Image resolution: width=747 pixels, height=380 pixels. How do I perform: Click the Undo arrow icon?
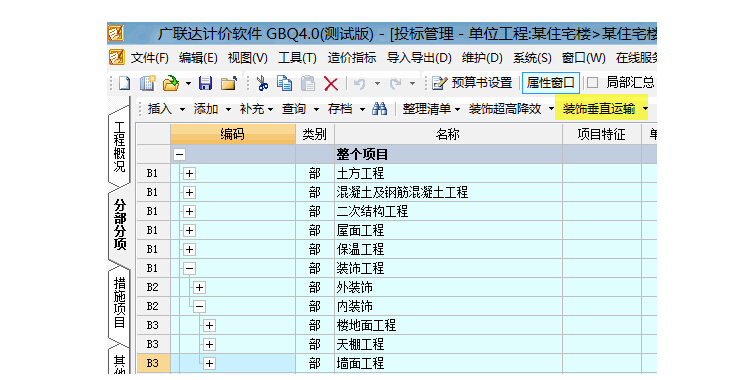(359, 84)
